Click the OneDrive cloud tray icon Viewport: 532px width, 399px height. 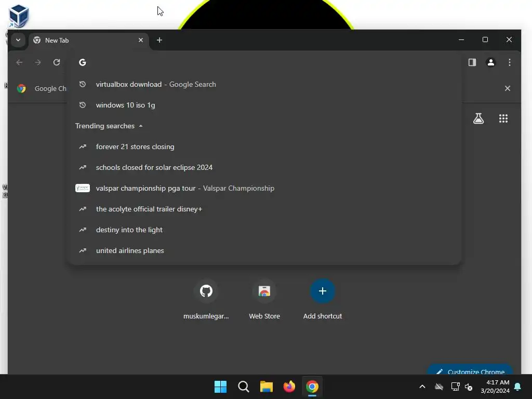point(439,387)
